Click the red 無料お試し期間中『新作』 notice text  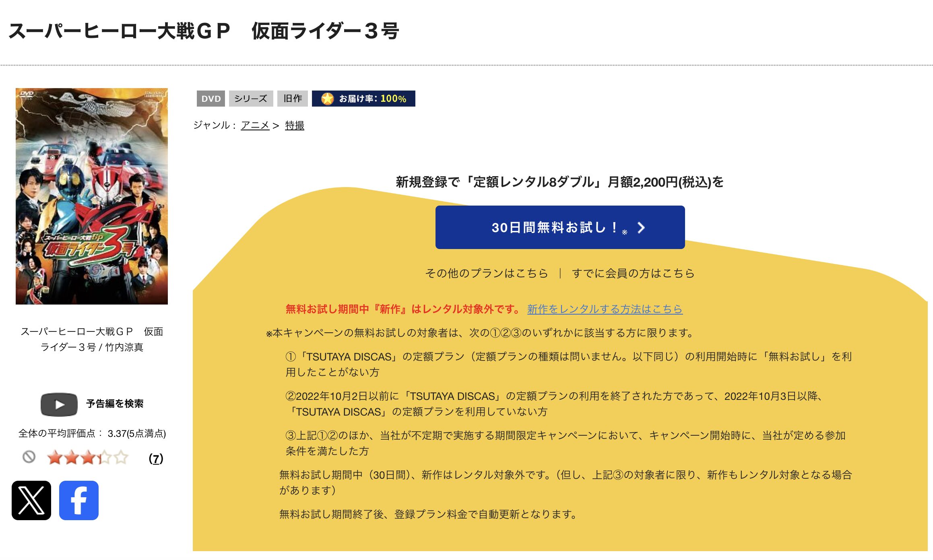403,309
